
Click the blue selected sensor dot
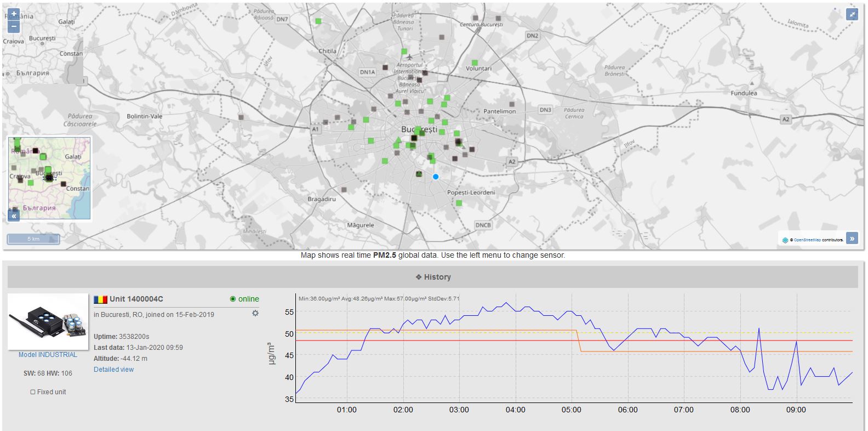436,177
